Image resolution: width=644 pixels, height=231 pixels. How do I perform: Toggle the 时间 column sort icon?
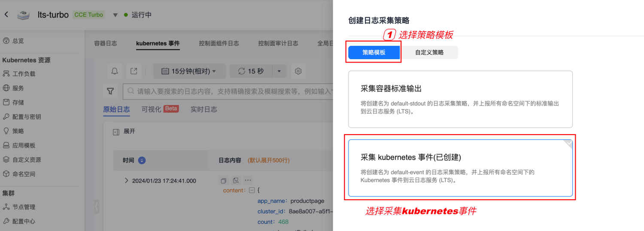pos(142,160)
